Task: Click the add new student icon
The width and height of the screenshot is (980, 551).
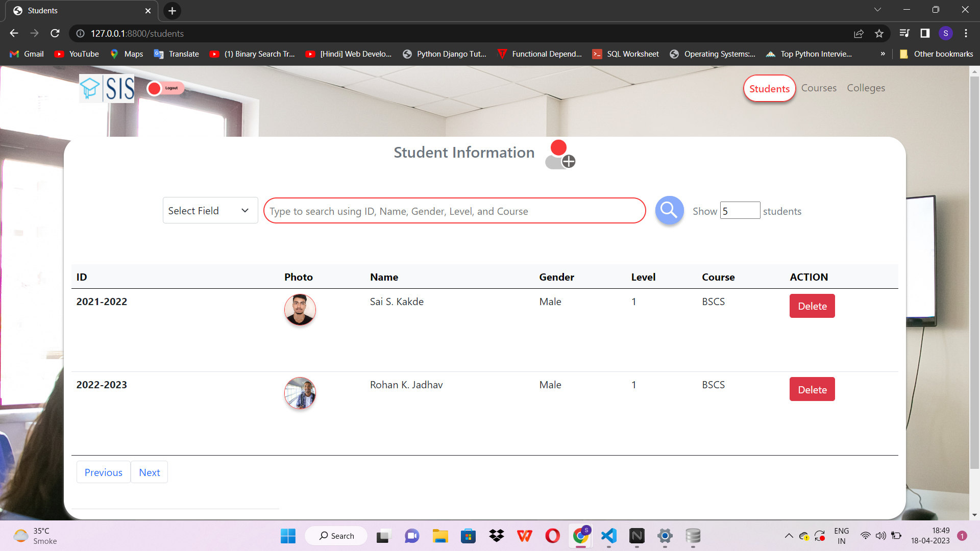Action: [560, 154]
